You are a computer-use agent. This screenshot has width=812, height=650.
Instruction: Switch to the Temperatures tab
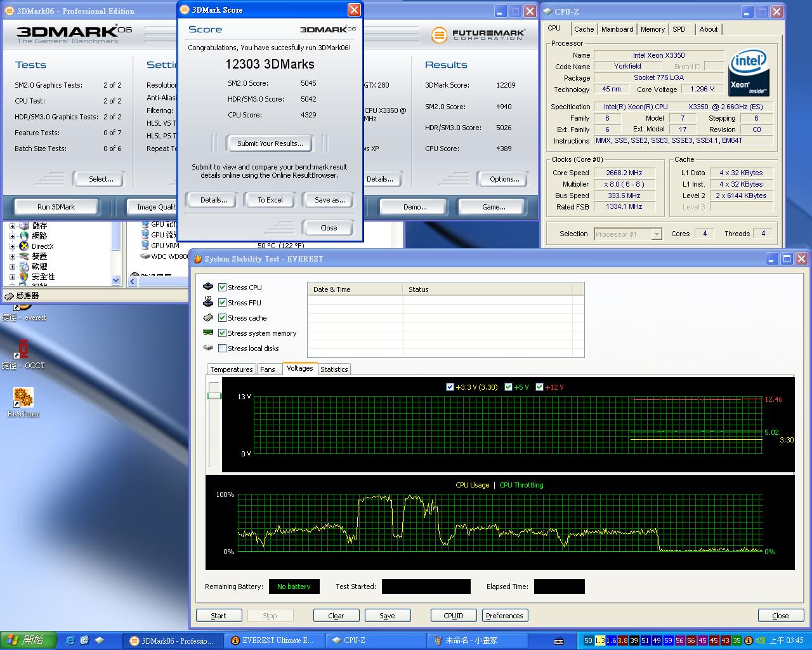click(231, 369)
